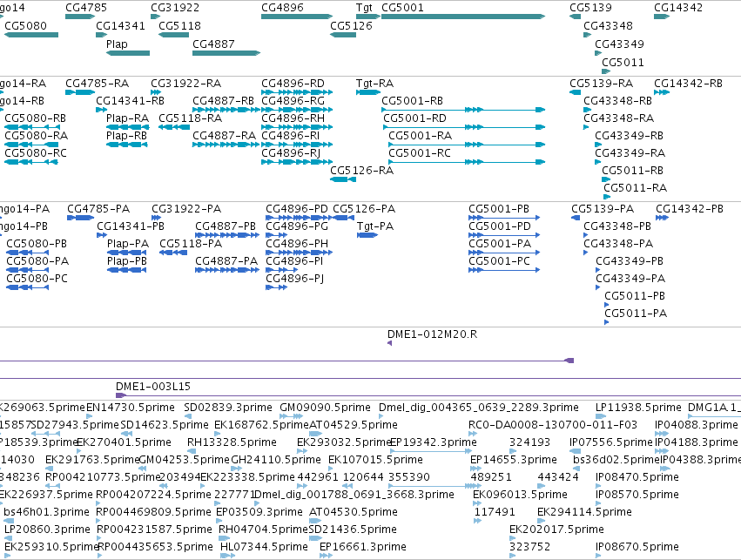
Task: Click the long CG5001 gene arrow bar
Action: (463, 17)
